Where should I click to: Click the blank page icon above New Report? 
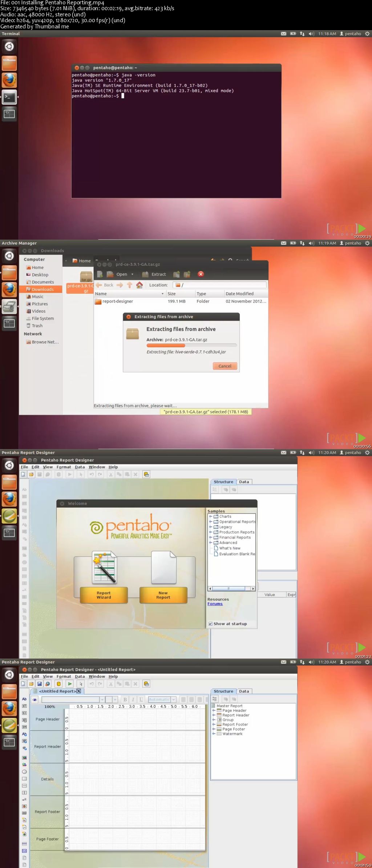tap(164, 567)
